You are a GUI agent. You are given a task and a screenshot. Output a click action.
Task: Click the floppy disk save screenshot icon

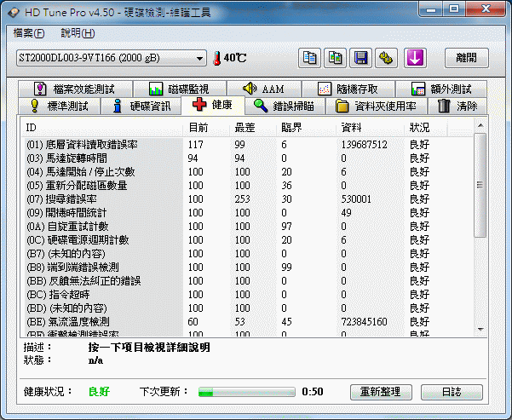click(360, 58)
